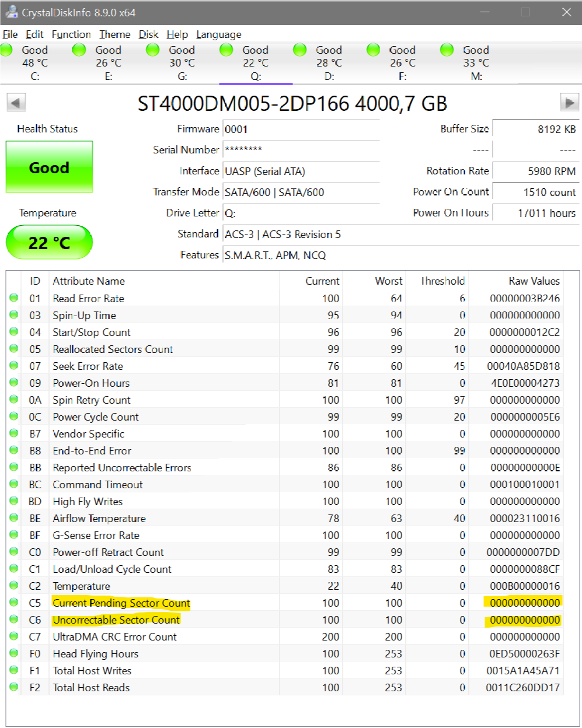Select the High Fly Writes row
Screen dimensions: 582x728
pos(285,501)
